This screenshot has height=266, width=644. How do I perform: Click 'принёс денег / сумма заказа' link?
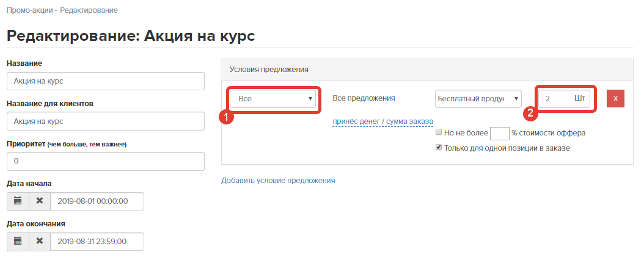click(x=382, y=121)
